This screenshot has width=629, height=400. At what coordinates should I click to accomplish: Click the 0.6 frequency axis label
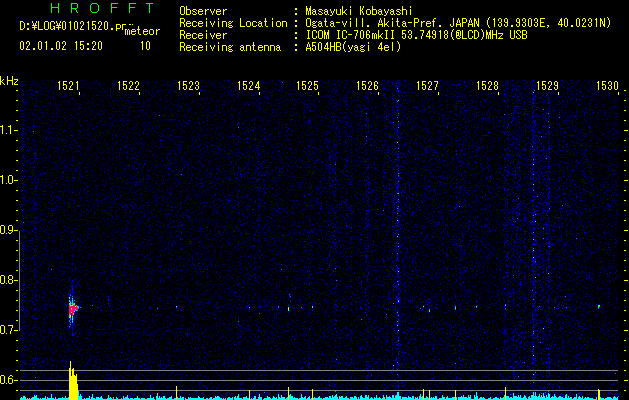[8, 380]
